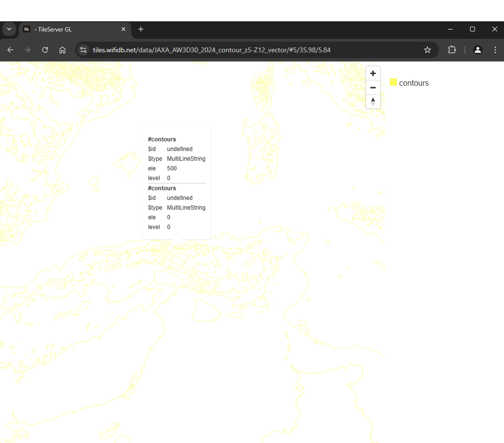
Task: Bookmark this page with star icon
Action: (x=428, y=50)
